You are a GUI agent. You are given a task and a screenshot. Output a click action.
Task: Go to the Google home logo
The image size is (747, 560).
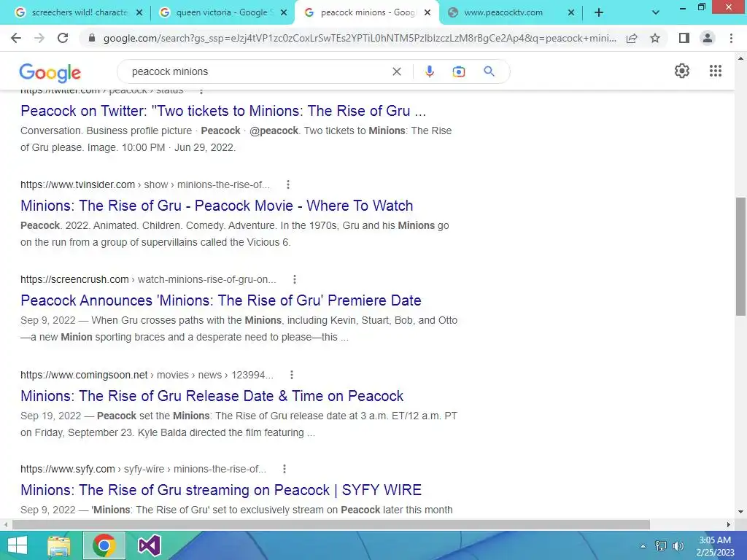coord(50,72)
